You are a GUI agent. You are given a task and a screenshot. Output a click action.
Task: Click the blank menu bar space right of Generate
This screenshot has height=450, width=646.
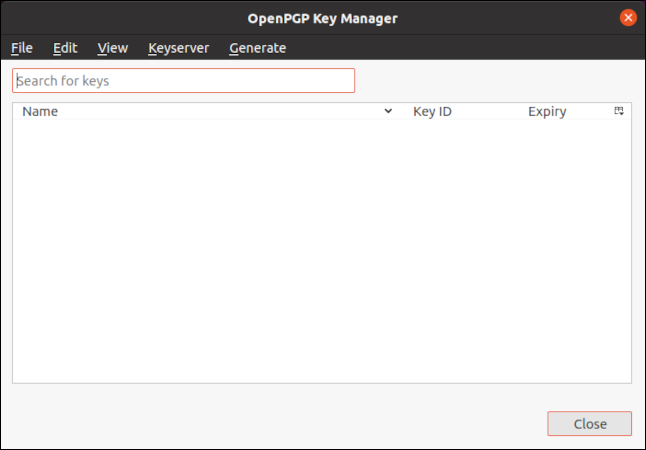point(460,48)
